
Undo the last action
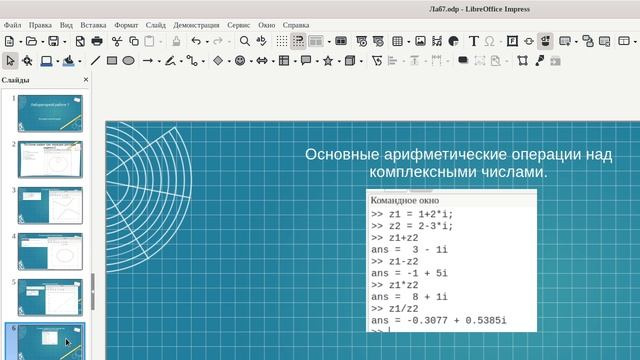pyautogui.click(x=196, y=41)
